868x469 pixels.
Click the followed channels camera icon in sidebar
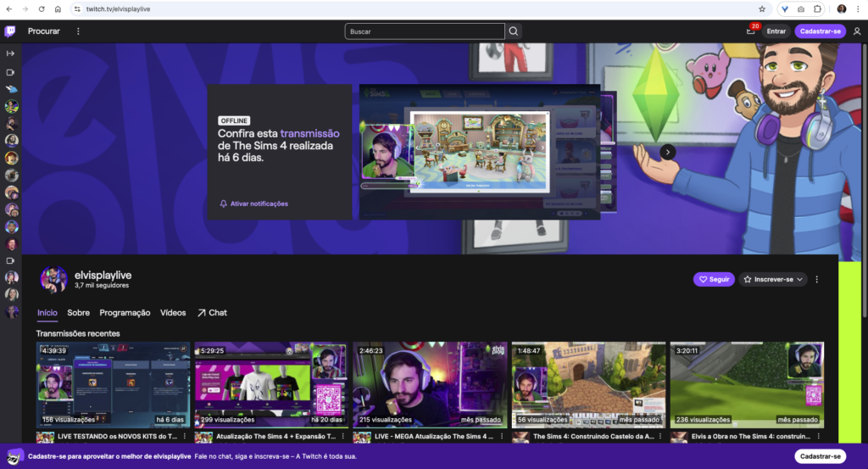pos(11,71)
